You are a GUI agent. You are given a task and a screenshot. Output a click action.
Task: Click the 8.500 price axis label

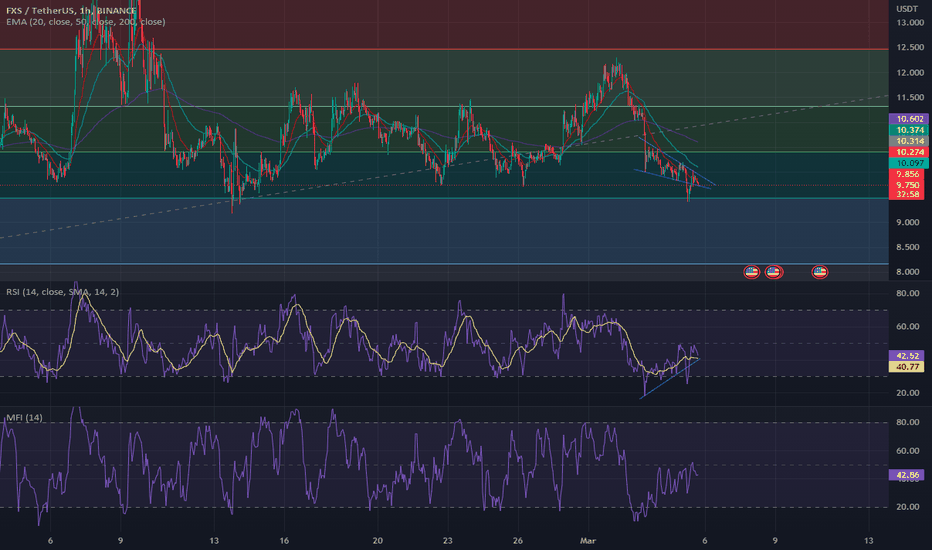click(908, 247)
